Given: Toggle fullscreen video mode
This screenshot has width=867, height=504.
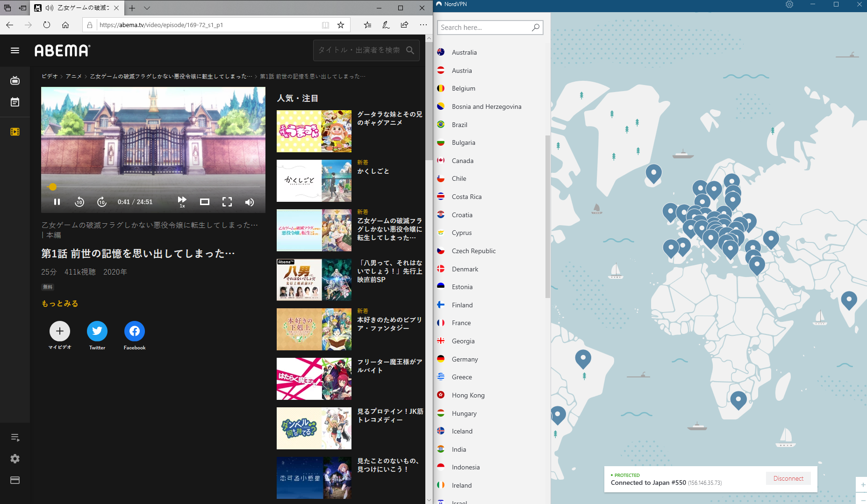Looking at the screenshot, I should (x=227, y=202).
